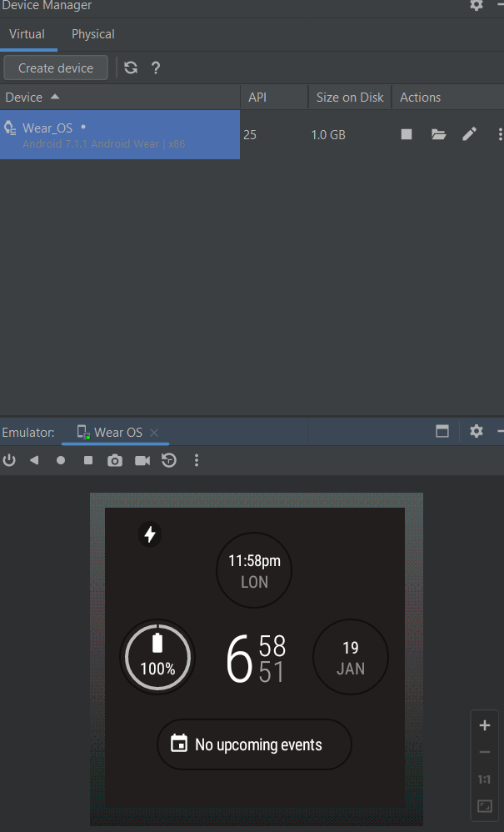Switch to the Physical tab
504x832 pixels.
point(92,34)
